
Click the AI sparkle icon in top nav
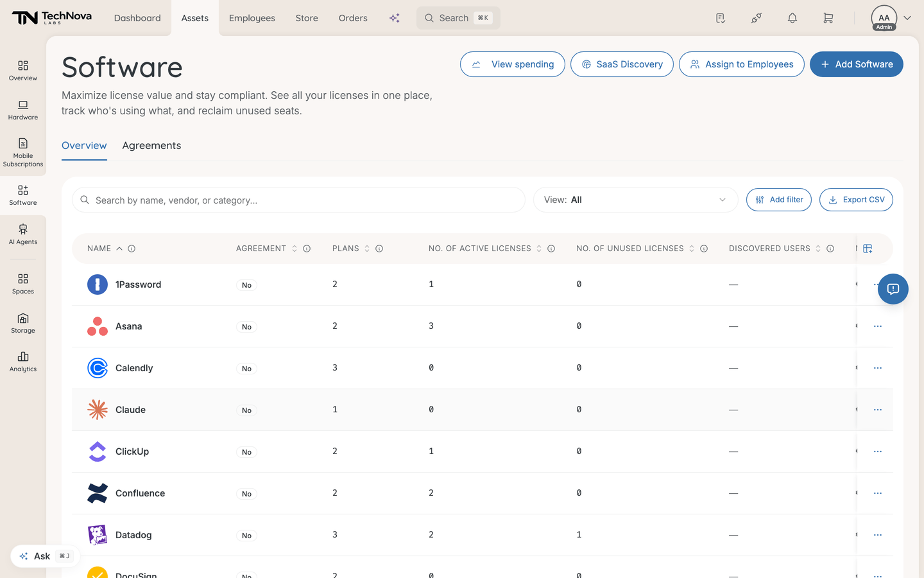click(395, 18)
